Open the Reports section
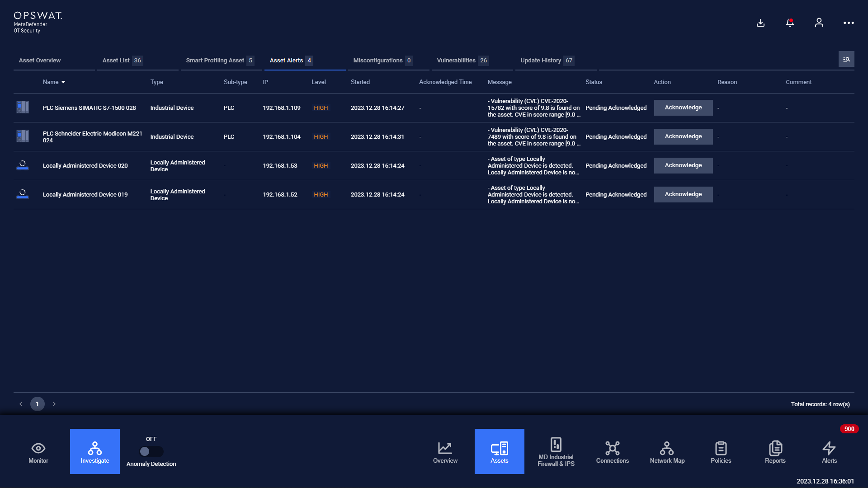The height and width of the screenshot is (488, 868). [x=775, y=451]
